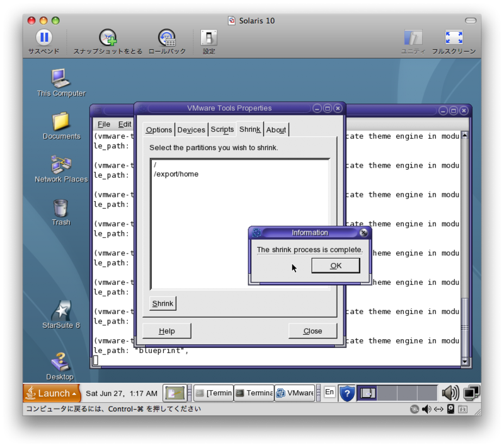Take a snapshot via スナップショットをとる icon
This screenshot has height=447, width=504.
point(108,38)
